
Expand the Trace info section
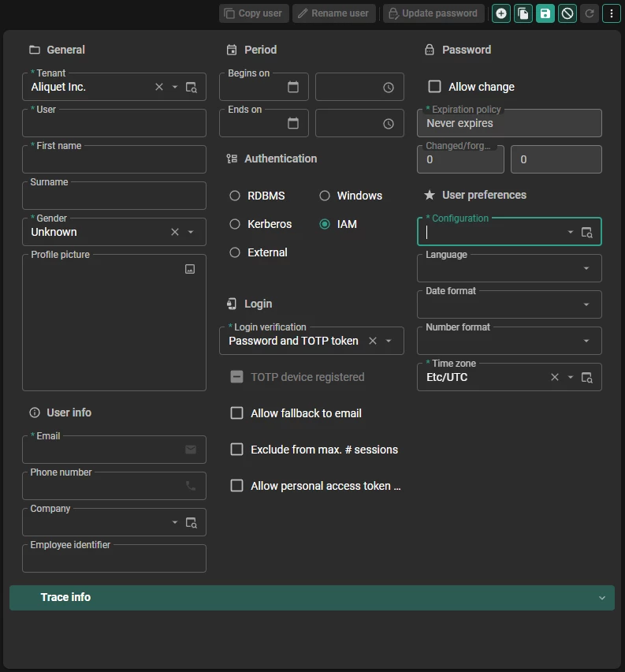(602, 598)
